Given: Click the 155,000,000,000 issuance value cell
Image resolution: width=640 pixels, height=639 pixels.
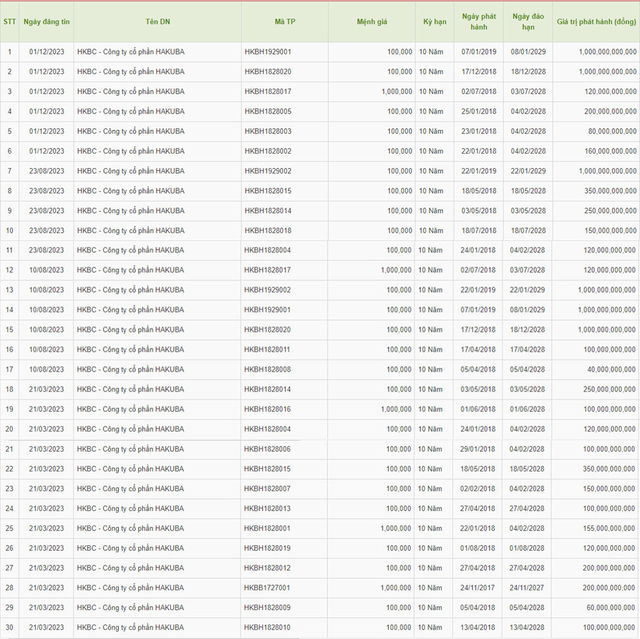Looking at the screenshot, I should [x=596, y=528].
